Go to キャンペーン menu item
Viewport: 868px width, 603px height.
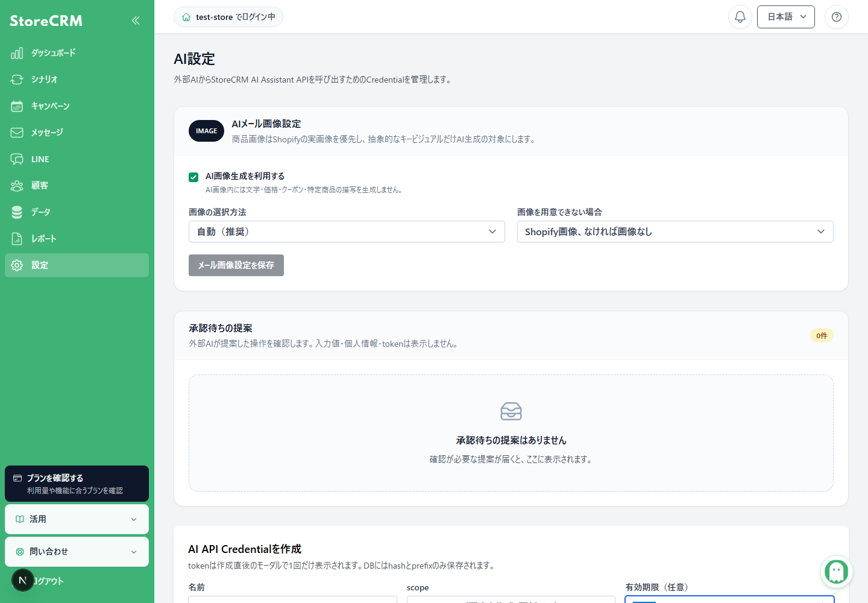coord(77,106)
